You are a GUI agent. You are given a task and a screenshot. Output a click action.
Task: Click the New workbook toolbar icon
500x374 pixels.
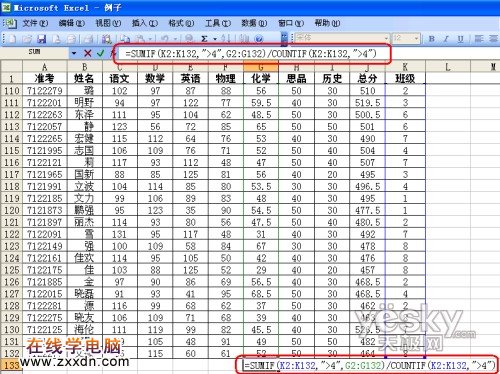pos(12,39)
